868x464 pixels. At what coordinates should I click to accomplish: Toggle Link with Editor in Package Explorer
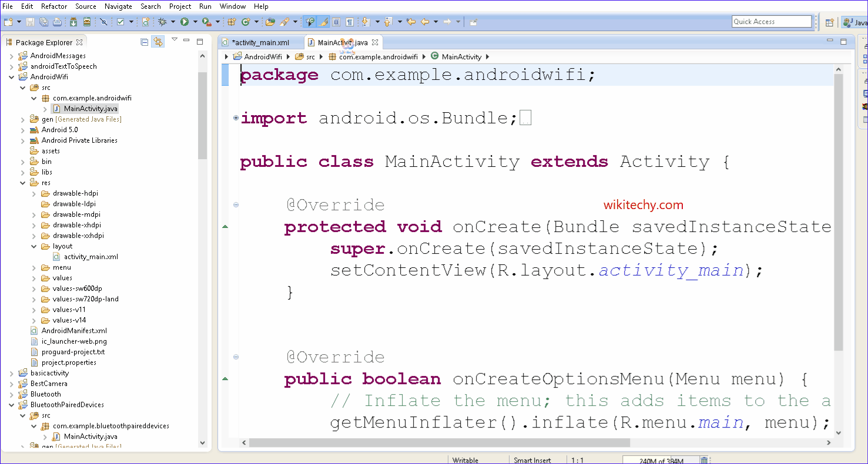[x=157, y=42]
